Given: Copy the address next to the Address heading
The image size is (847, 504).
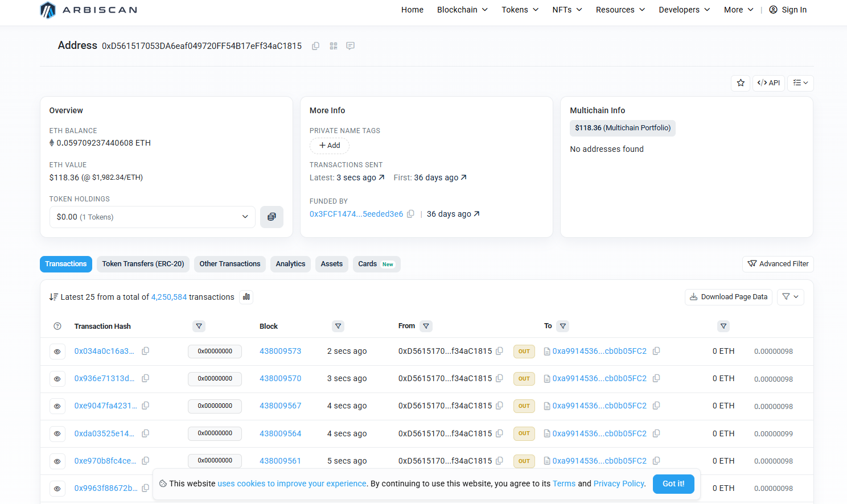Looking at the screenshot, I should point(315,46).
